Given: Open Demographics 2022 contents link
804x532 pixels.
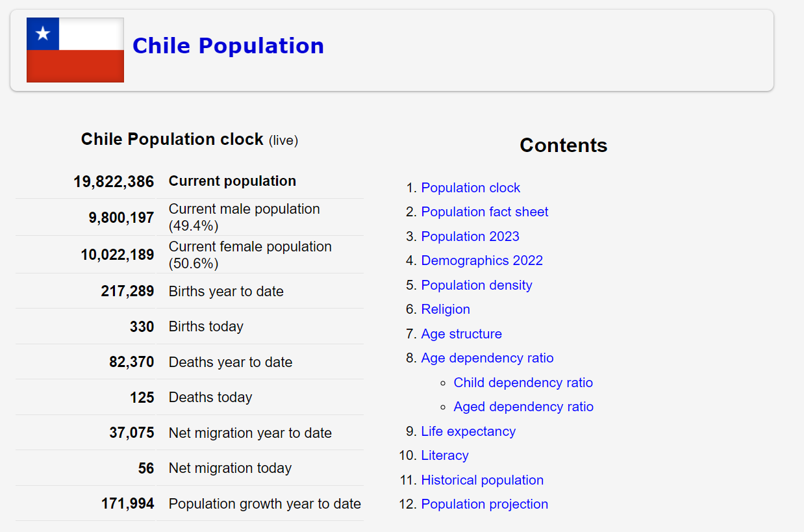Looking at the screenshot, I should [x=482, y=260].
